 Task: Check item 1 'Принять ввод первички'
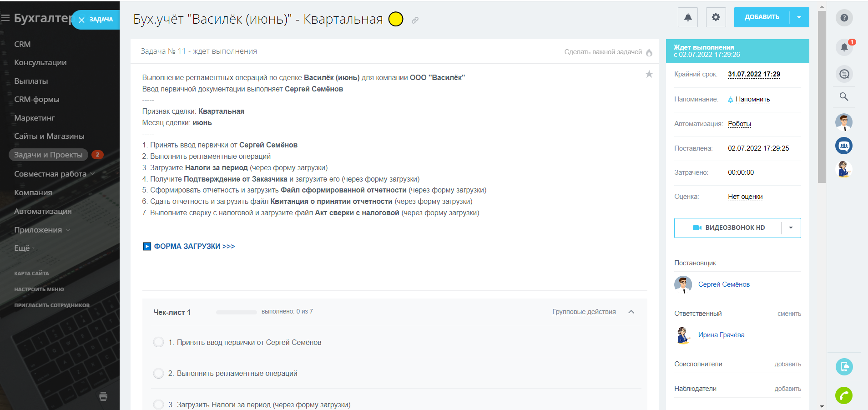coord(158,342)
